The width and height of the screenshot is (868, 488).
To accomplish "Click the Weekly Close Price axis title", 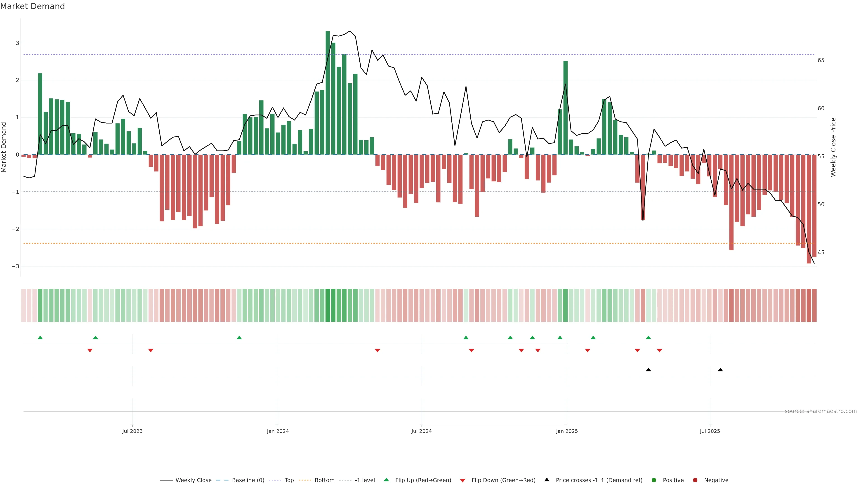I will point(833,147).
